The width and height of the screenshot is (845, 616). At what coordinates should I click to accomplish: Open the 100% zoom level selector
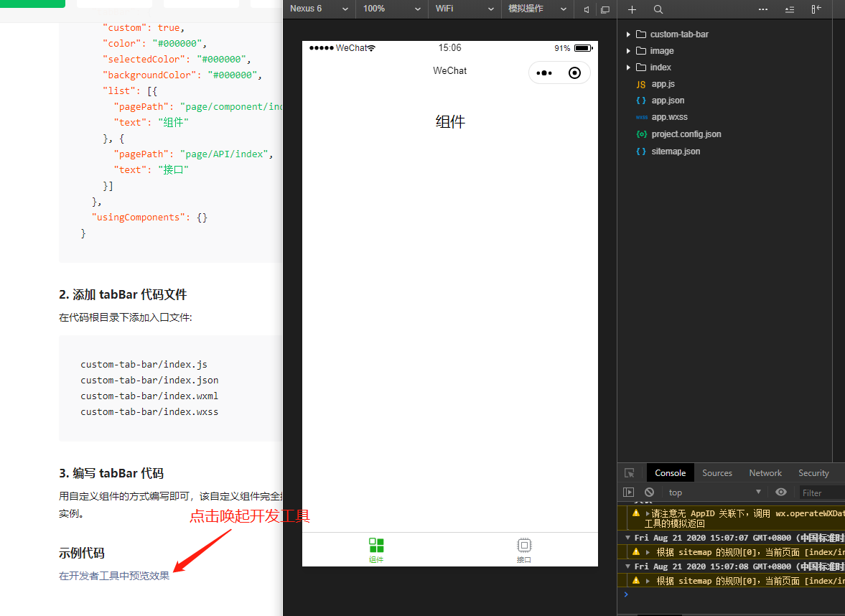click(x=391, y=9)
